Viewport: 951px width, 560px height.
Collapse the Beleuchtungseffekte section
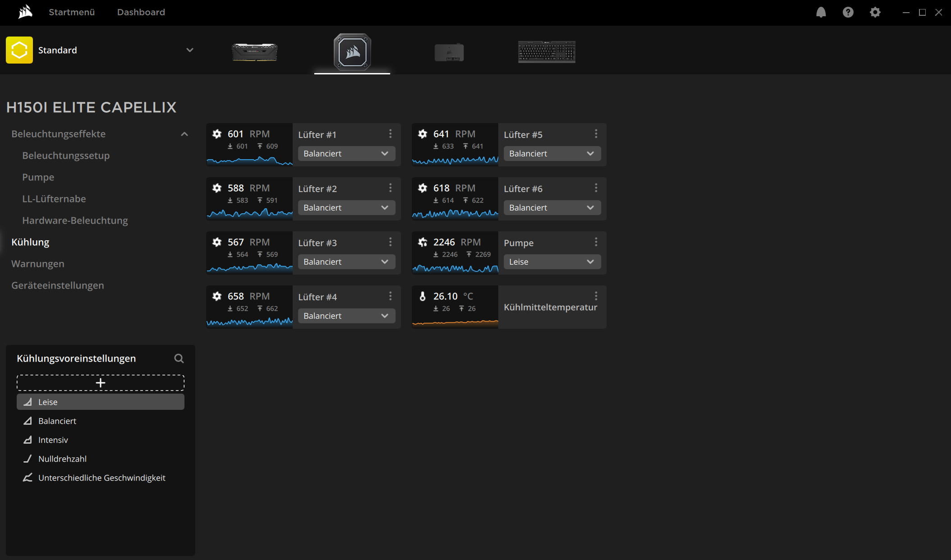[184, 134]
